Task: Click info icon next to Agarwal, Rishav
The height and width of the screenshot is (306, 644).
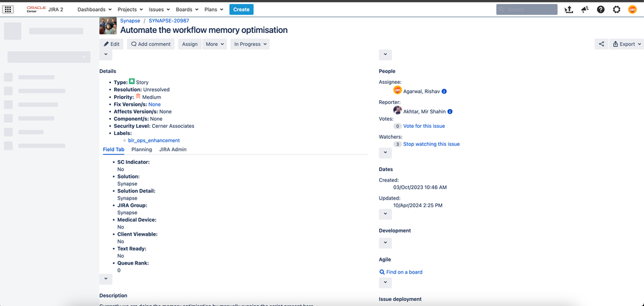Action: (444, 91)
